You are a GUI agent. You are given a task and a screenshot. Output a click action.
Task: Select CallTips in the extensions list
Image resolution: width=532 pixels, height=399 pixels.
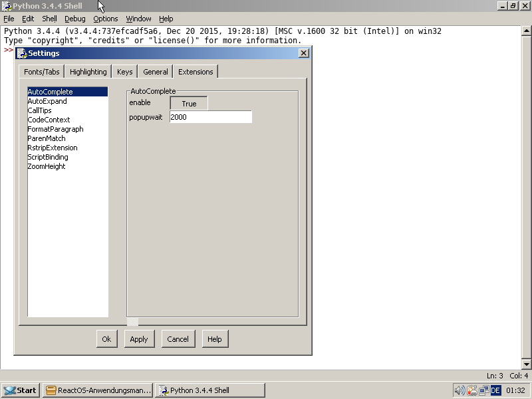point(68,110)
